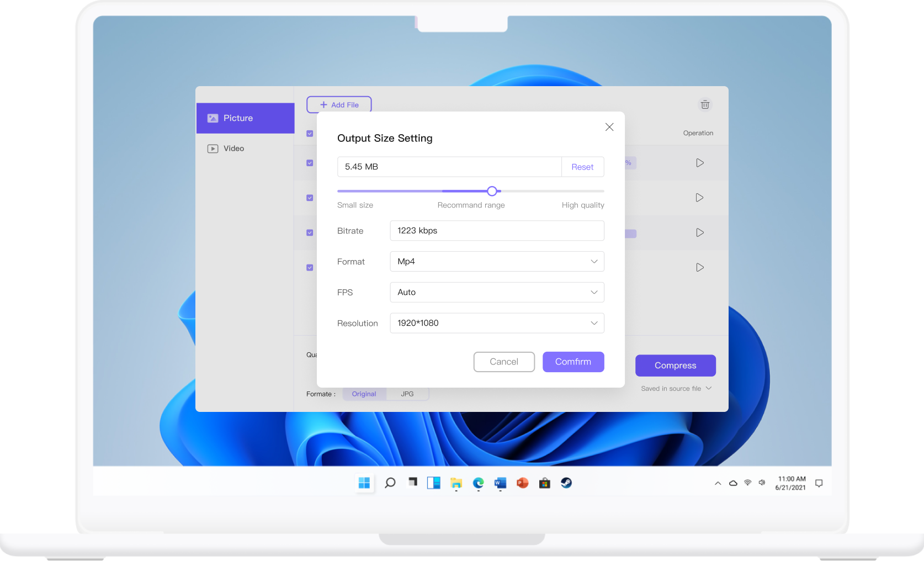
Task: Open taskbar search
Action: point(390,483)
